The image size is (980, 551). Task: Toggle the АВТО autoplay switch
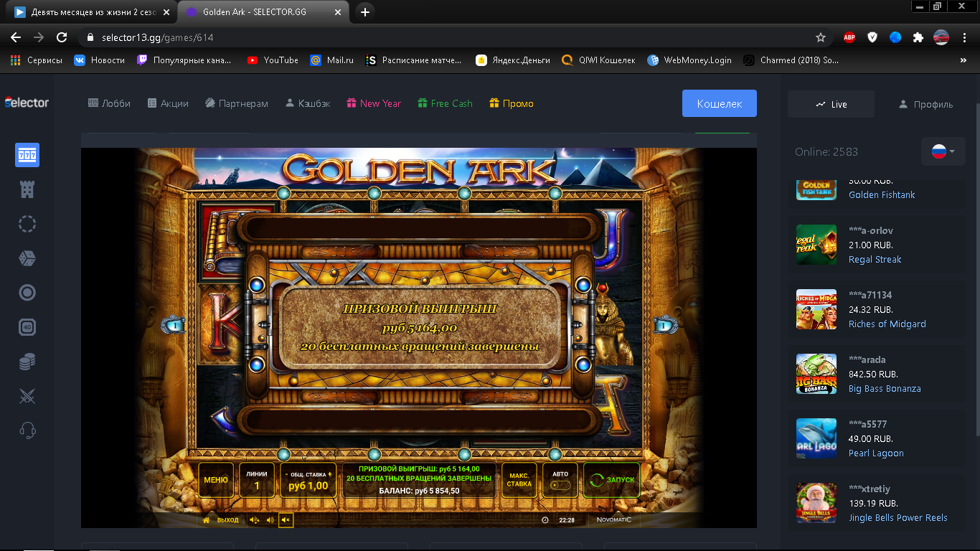click(x=560, y=485)
